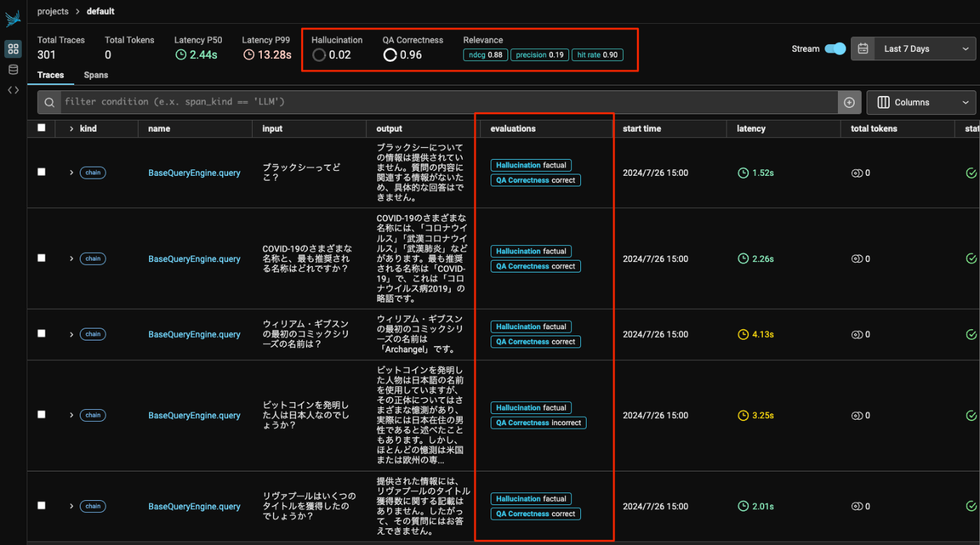
Task: Click the QA Correctness incorrect badge
Action: click(538, 423)
